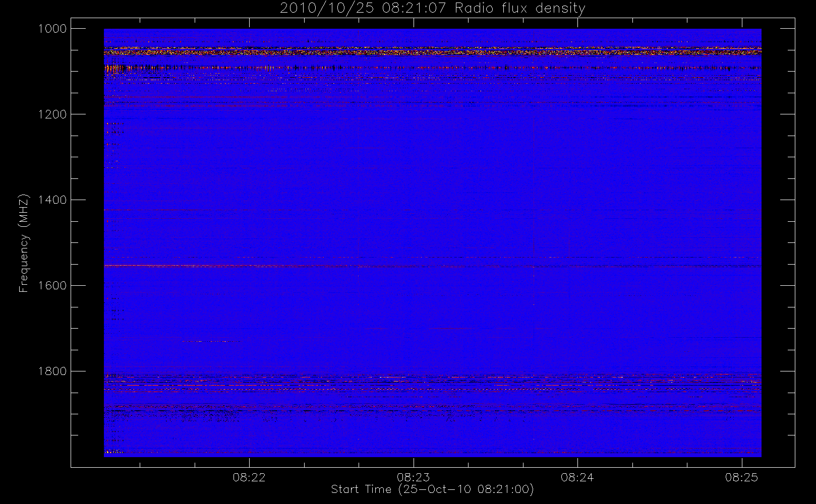The height and width of the screenshot is (504, 816).
Task: Click the "Start Time (25-Oct-10 08:21:00)" axis label
Action: pyautogui.click(x=433, y=489)
